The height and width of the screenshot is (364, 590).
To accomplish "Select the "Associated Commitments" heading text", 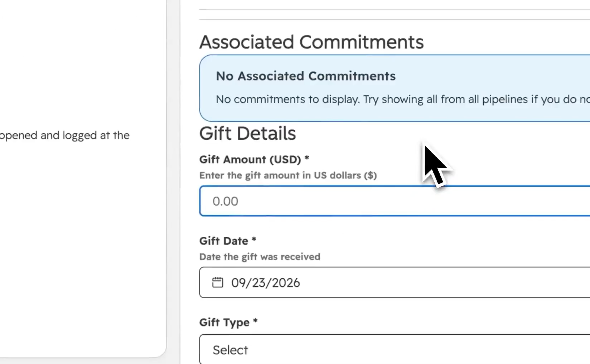I will (x=311, y=42).
